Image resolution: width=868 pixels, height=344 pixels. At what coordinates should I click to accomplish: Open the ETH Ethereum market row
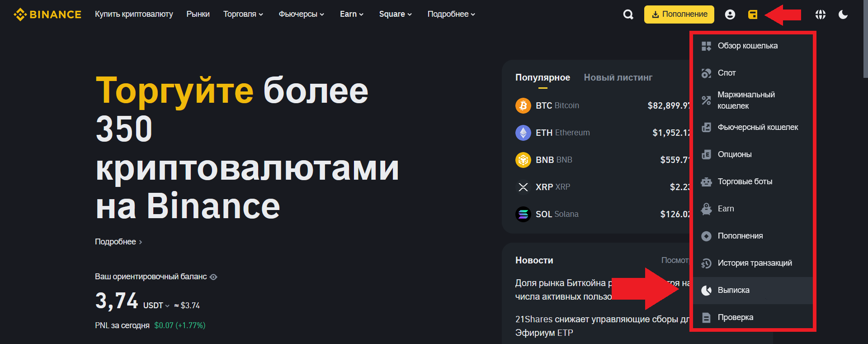602,133
